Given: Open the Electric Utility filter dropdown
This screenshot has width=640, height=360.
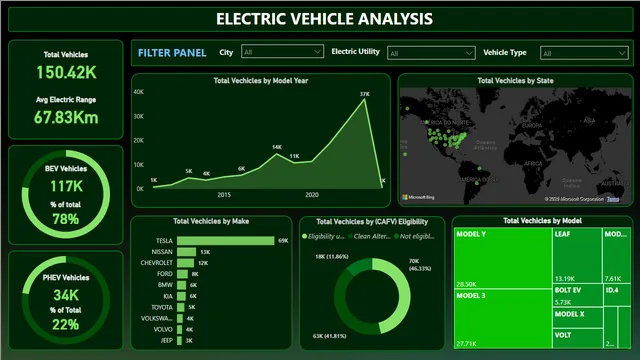Looking at the screenshot, I should click(431, 53).
